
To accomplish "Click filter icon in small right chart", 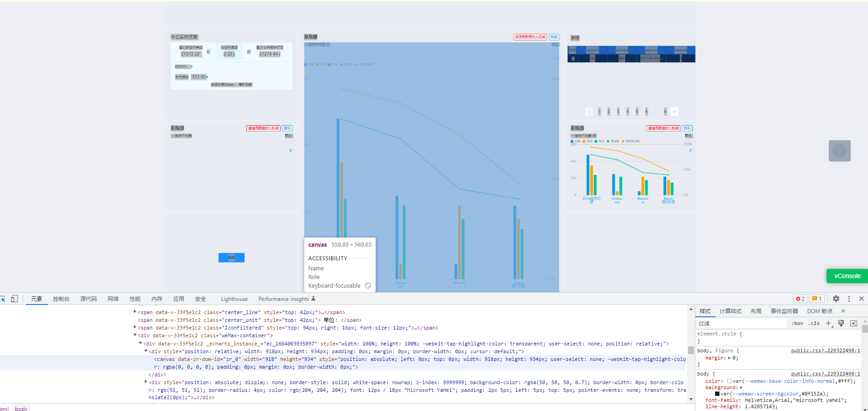I will click(x=690, y=150).
